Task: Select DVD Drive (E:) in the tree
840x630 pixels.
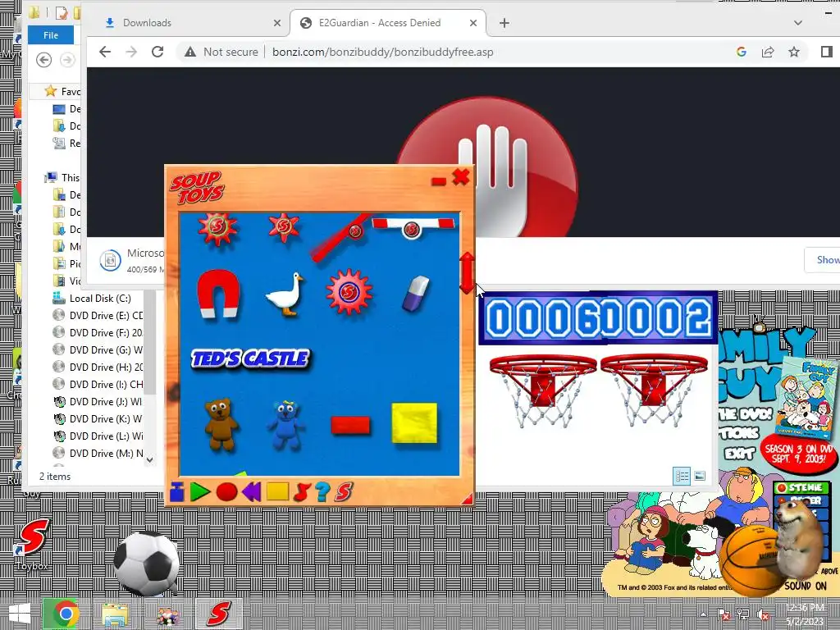Action: 98,316
